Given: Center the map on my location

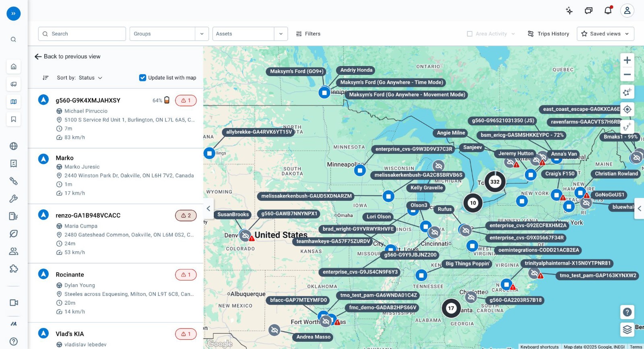Looking at the screenshot, I should [x=627, y=109].
